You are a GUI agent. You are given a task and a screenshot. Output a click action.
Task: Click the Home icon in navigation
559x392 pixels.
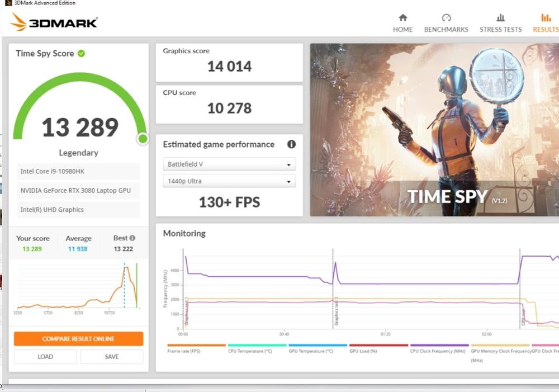(402, 18)
